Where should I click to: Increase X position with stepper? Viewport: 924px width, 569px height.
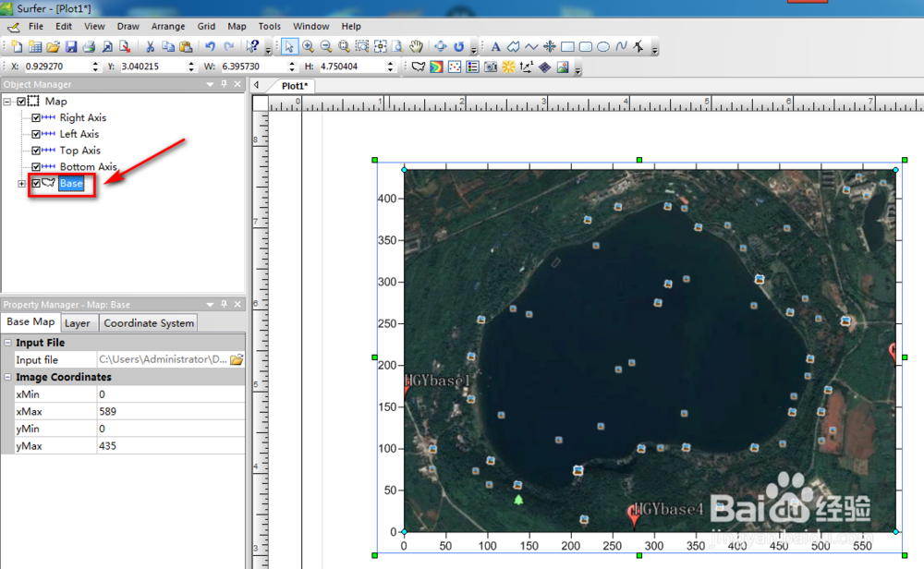click(x=95, y=64)
